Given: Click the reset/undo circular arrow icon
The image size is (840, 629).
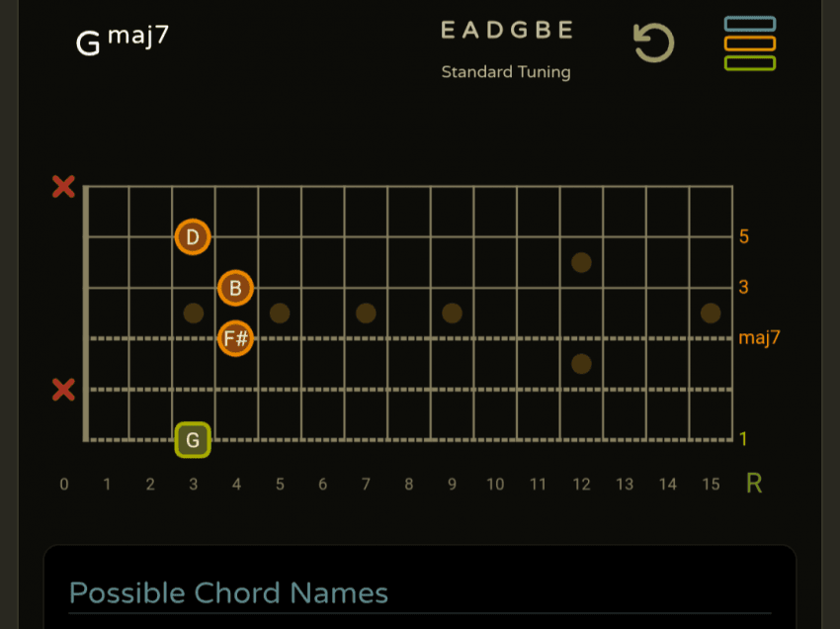Looking at the screenshot, I should coord(653,44).
